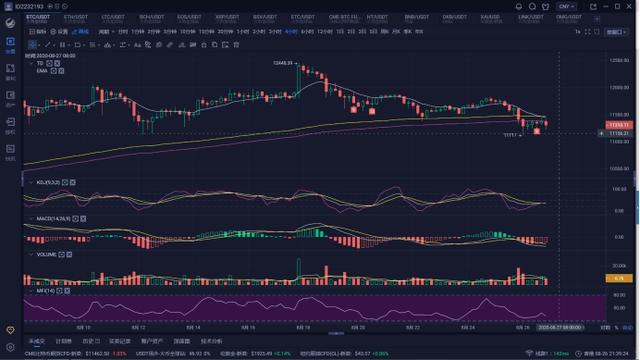
Task: Select the rectangle shape drawing tool
Action: click(x=77, y=45)
